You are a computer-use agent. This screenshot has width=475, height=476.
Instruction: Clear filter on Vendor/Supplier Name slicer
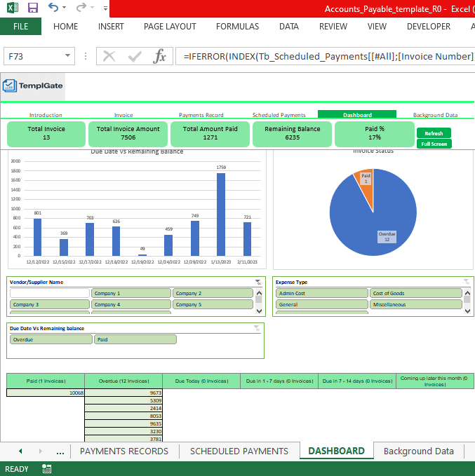click(257, 282)
